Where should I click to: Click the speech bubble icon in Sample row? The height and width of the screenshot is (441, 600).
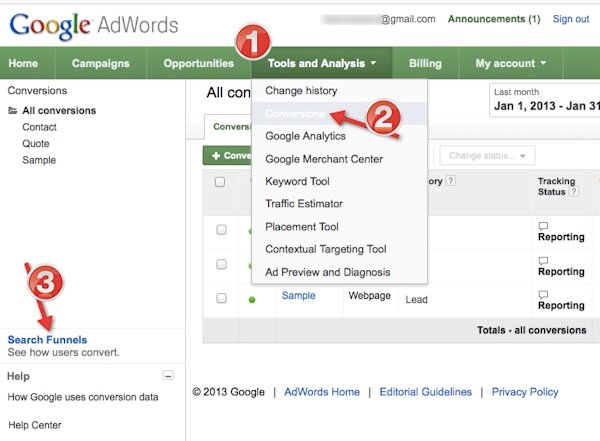pos(543,294)
